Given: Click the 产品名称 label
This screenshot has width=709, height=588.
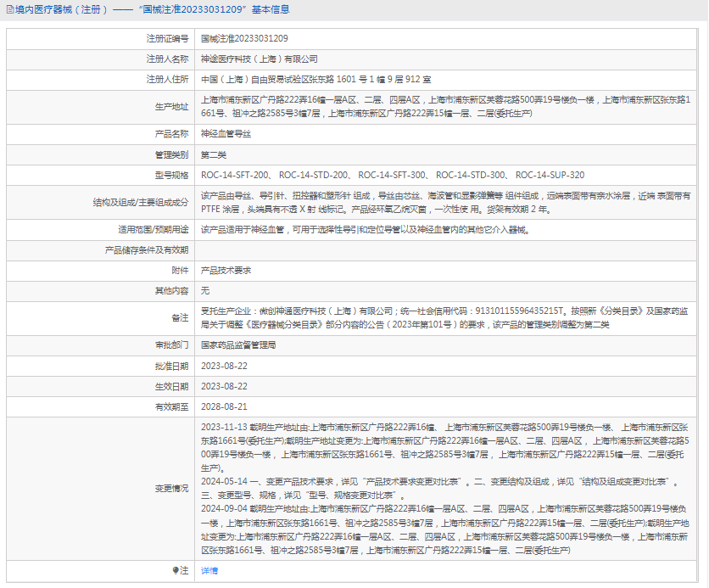Looking at the screenshot, I should coord(172,134).
